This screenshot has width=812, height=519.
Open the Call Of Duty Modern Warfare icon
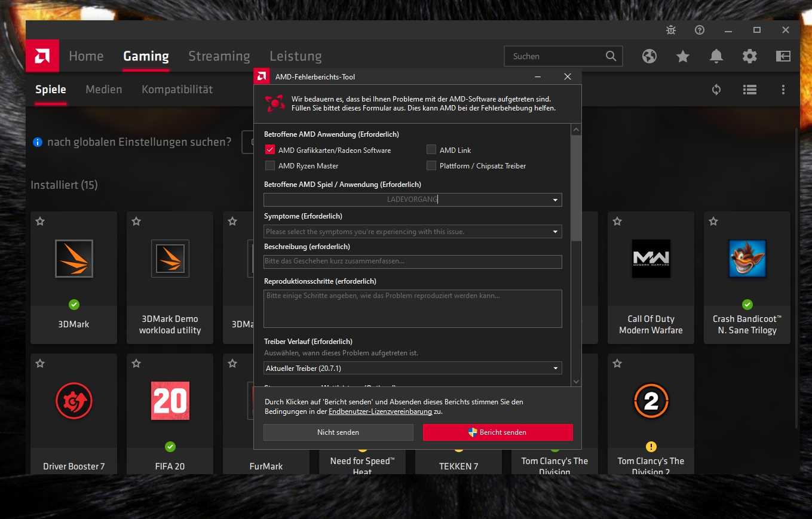pyautogui.click(x=651, y=259)
